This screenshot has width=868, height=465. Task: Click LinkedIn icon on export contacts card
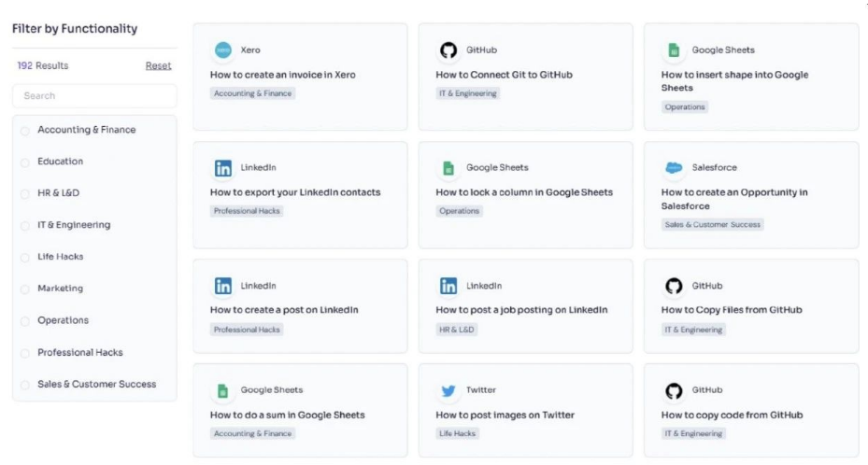(x=223, y=168)
